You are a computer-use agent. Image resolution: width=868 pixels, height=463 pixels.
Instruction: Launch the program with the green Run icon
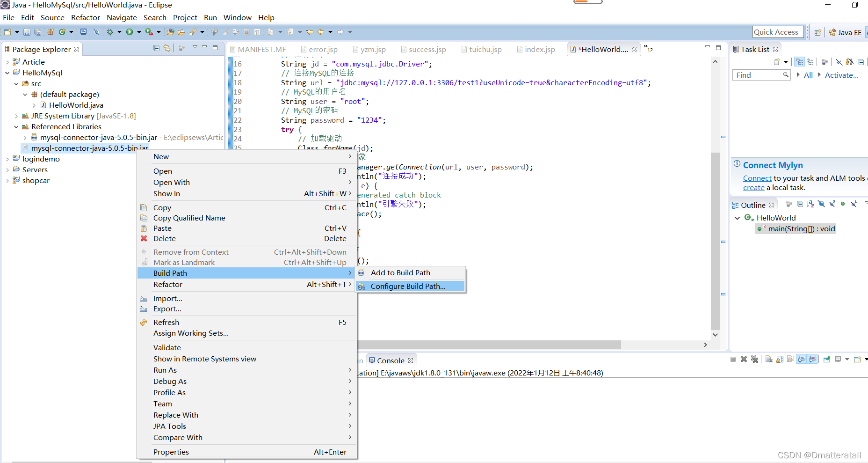coord(130,32)
